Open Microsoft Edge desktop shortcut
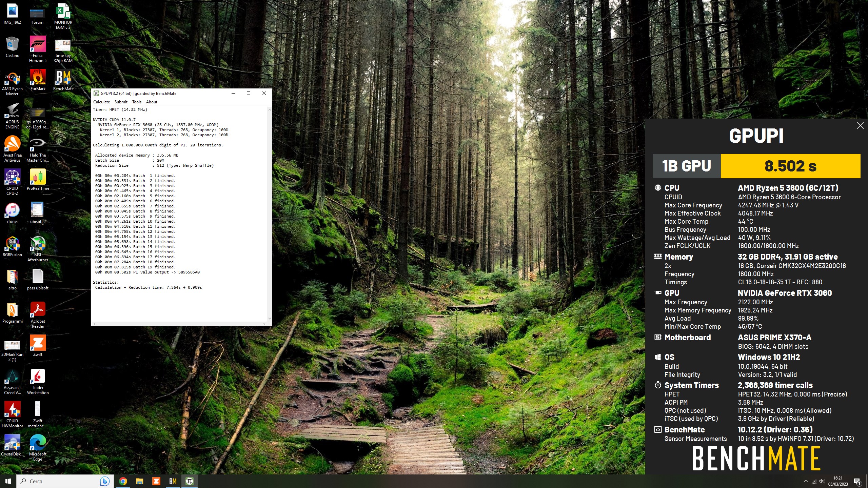The width and height of the screenshot is (868, 488). tap(38, 448)
